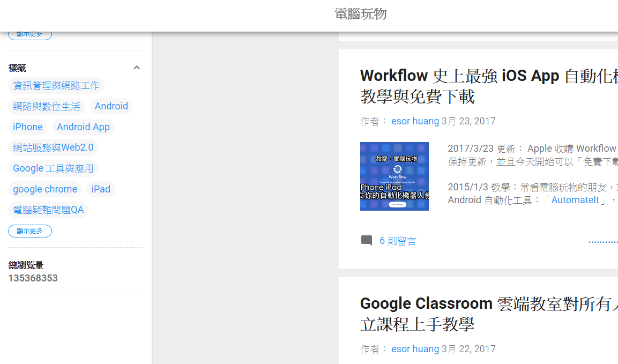Image resolution: width=618 pixels, height=364 pixels.
Task: Click the 3月 23, 2017 post date
Action: tap(468, 121)
